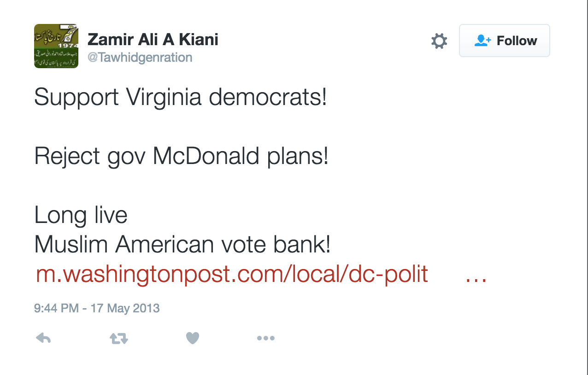Retweet this tweet

click(118, 339)
